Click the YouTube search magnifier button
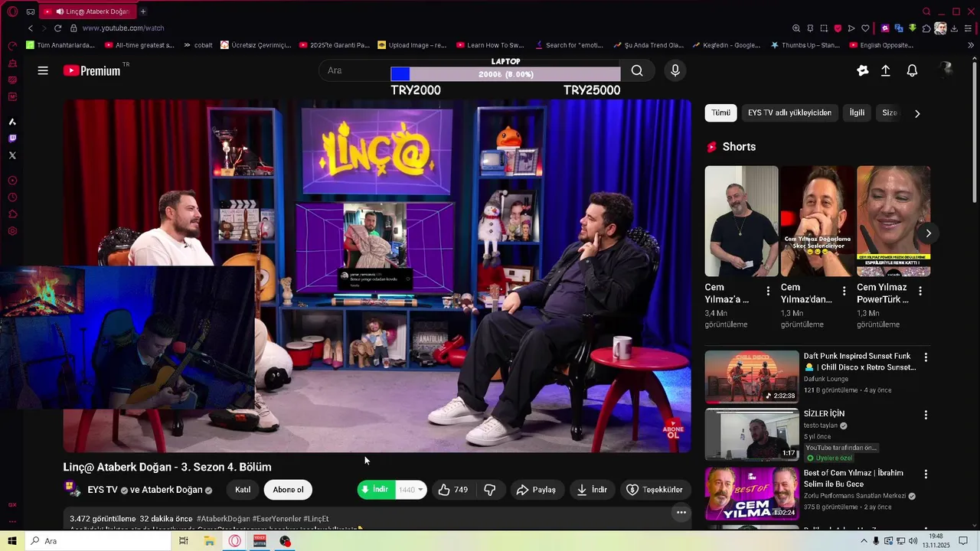 point(637,70)
